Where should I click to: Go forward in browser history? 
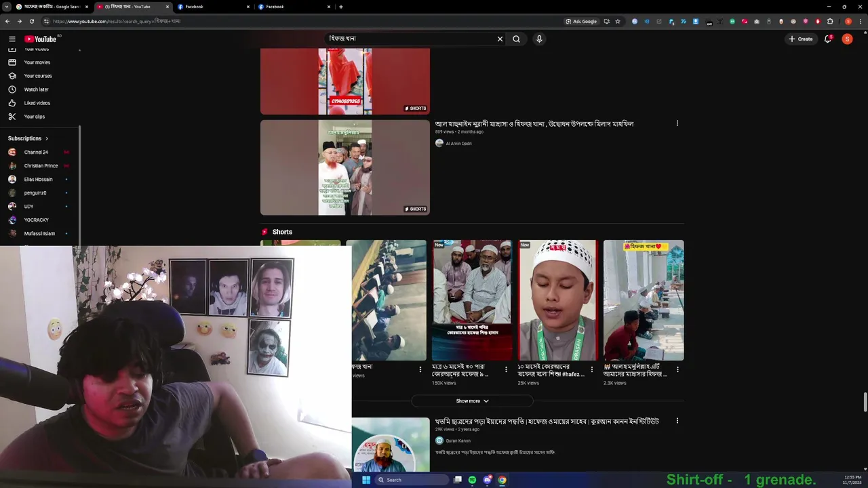(x=20, y=21)
